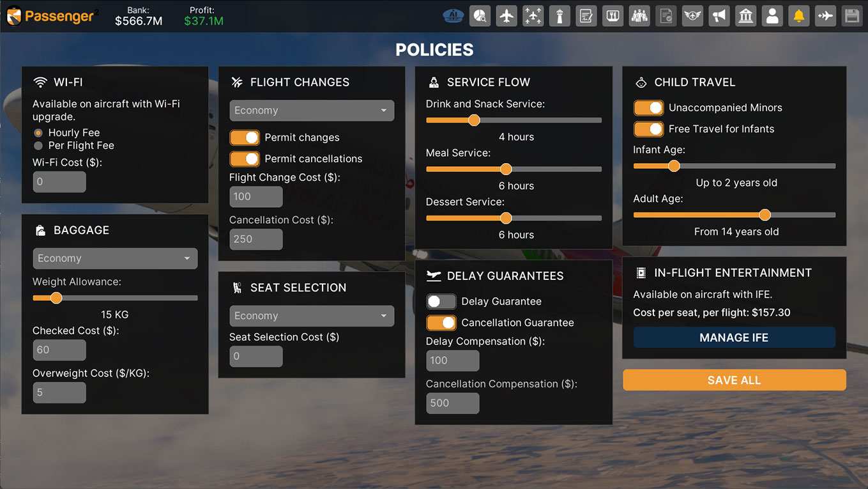Click the save floppy disk icon
Viewport: 868px width, 489px height.
click(851, 16)
